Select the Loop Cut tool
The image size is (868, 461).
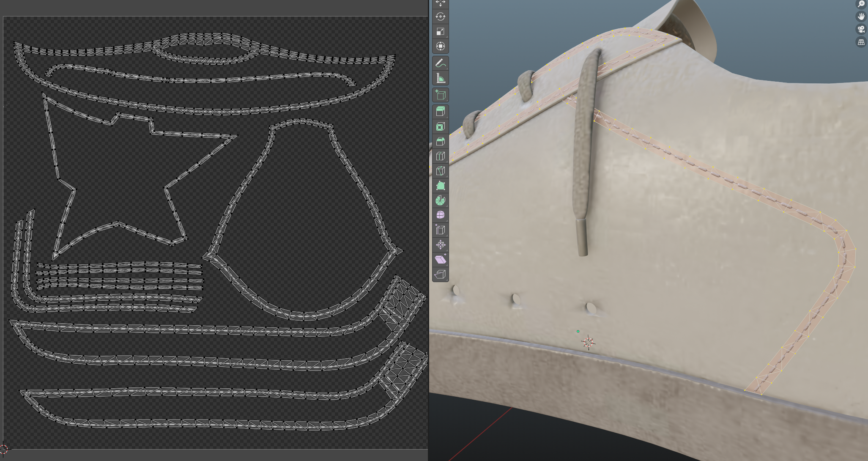440,156
